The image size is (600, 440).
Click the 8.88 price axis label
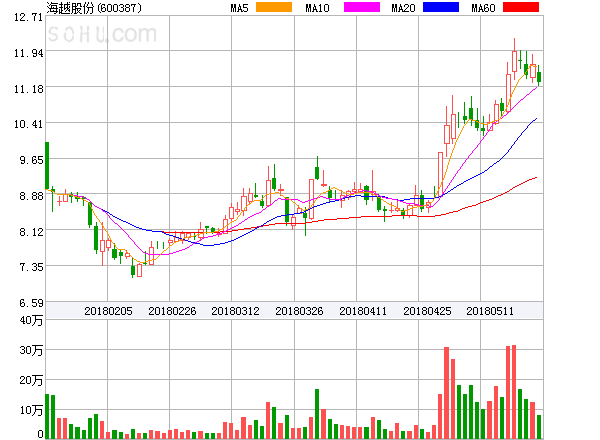click(x=31, y=196)
